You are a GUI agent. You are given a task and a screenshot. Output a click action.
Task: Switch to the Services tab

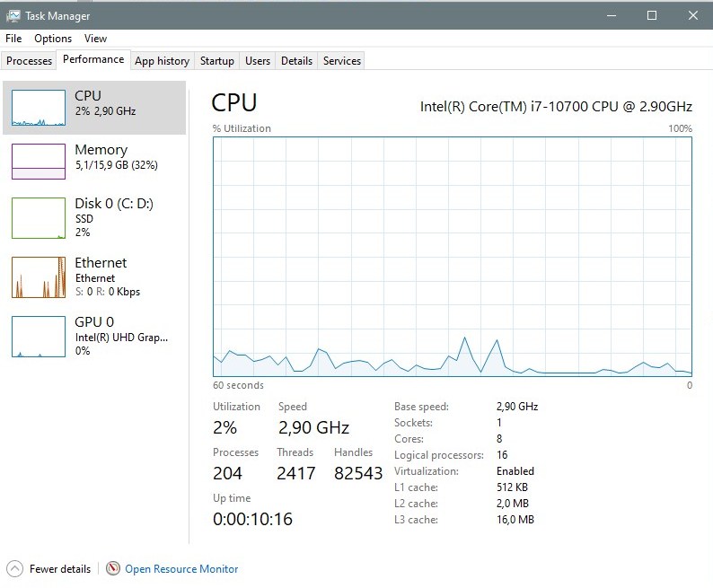pyautogui.click(x=342, y=61)
